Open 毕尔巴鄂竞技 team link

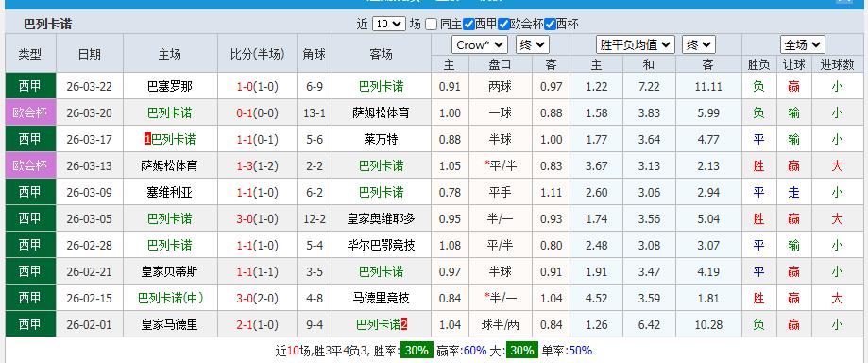coord(381,245)
